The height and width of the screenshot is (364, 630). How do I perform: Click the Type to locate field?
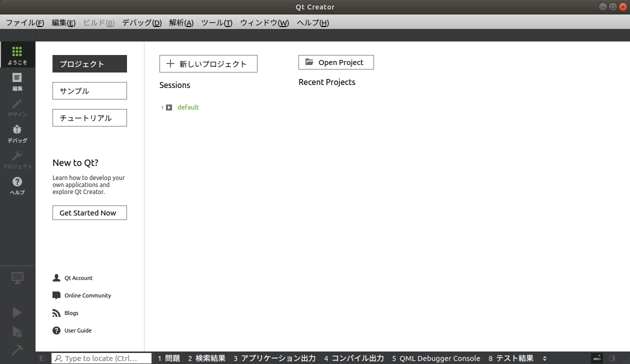pos(101,358)
